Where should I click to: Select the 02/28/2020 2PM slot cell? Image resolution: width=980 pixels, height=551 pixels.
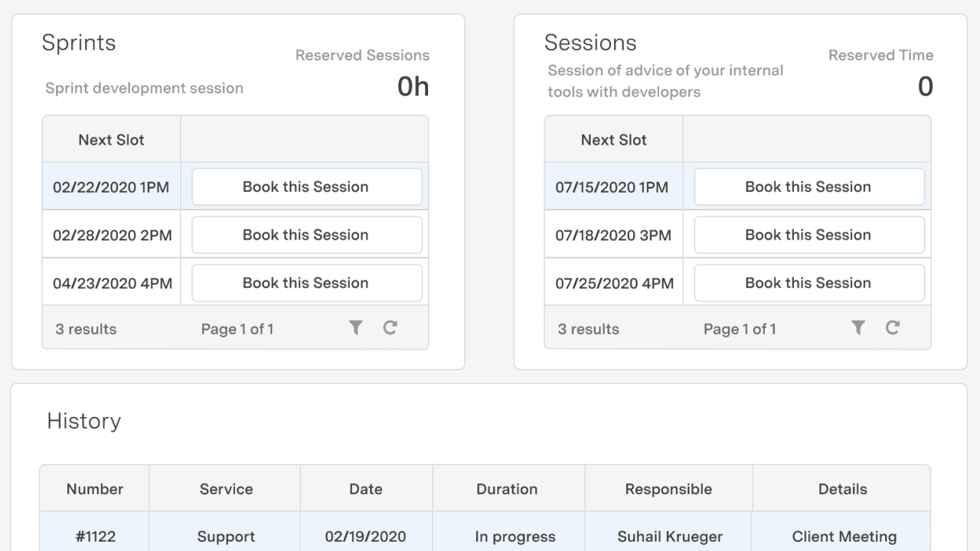112,235
